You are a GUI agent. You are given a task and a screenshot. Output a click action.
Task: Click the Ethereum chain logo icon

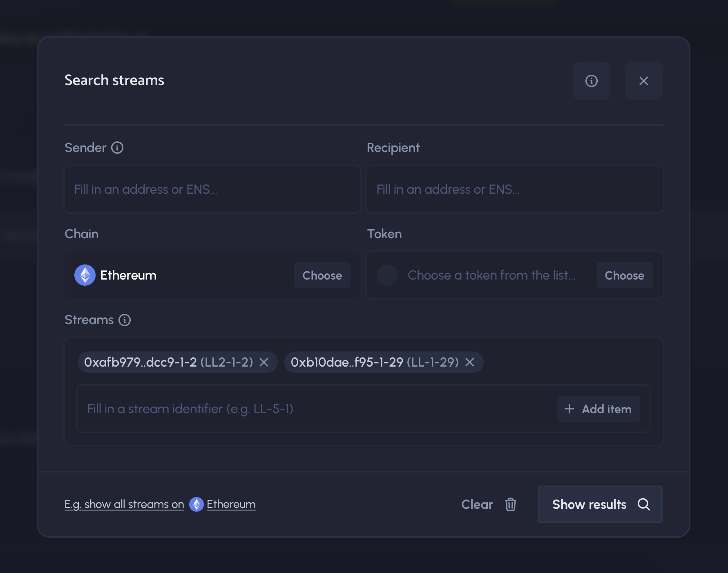pyautogui.click(x=85, y=275)
